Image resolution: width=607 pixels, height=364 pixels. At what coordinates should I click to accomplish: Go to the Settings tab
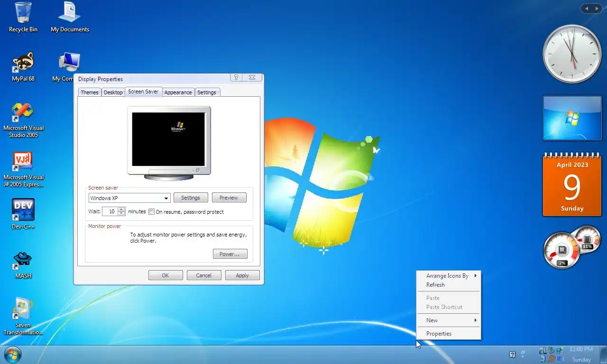pos(207,92)
